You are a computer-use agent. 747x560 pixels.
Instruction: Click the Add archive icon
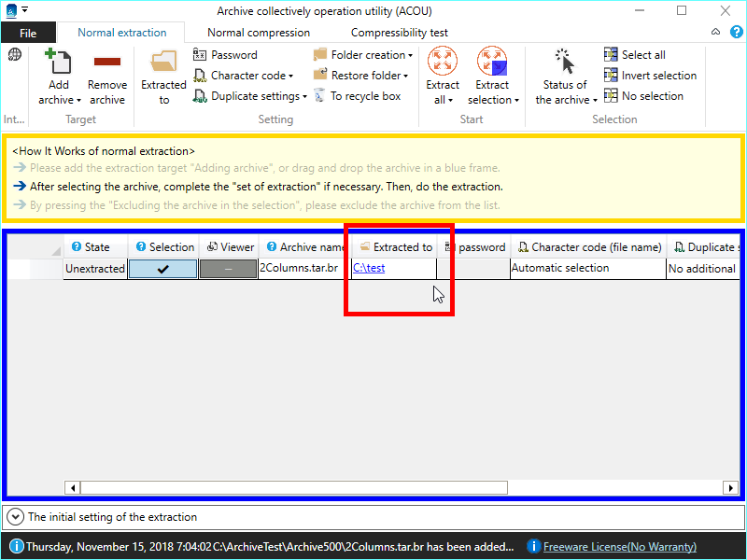point(59,63)
